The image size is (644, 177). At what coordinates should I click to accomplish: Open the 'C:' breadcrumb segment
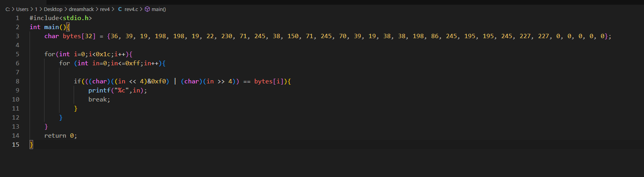point(7,9)
